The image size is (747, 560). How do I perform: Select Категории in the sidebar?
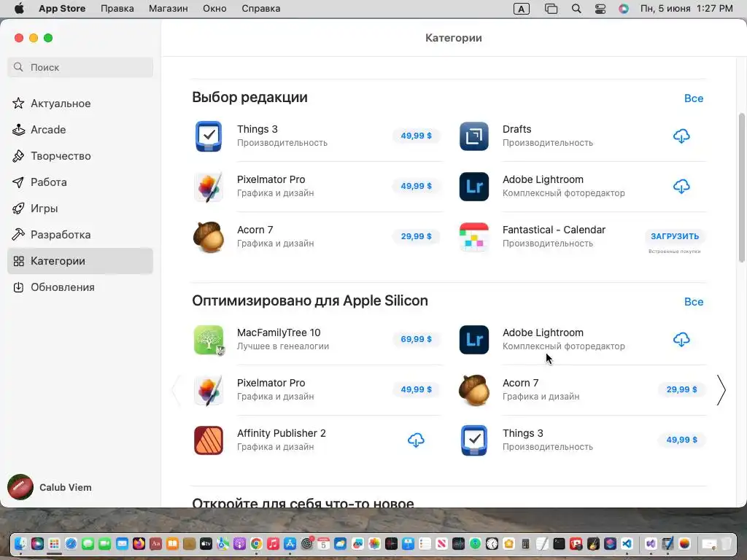coord(80,261)
